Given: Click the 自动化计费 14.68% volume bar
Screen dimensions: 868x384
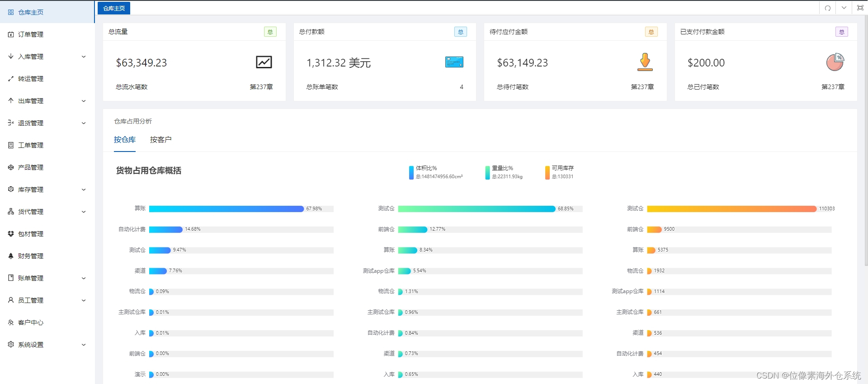Looking at the screenshot, I should [x=166, y=229].
